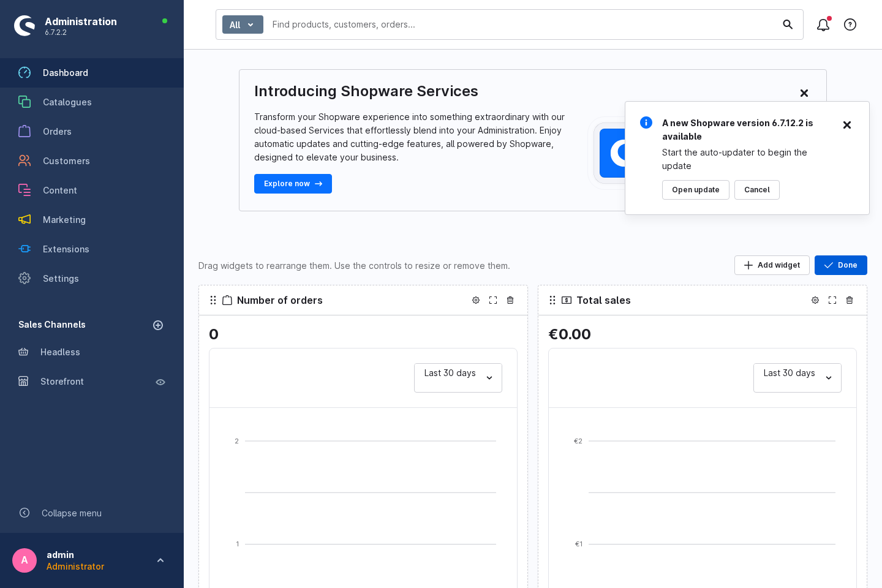Viewport: 882px width, 588px height.
Task: Open the help center icon
Action: click(850, 24)
